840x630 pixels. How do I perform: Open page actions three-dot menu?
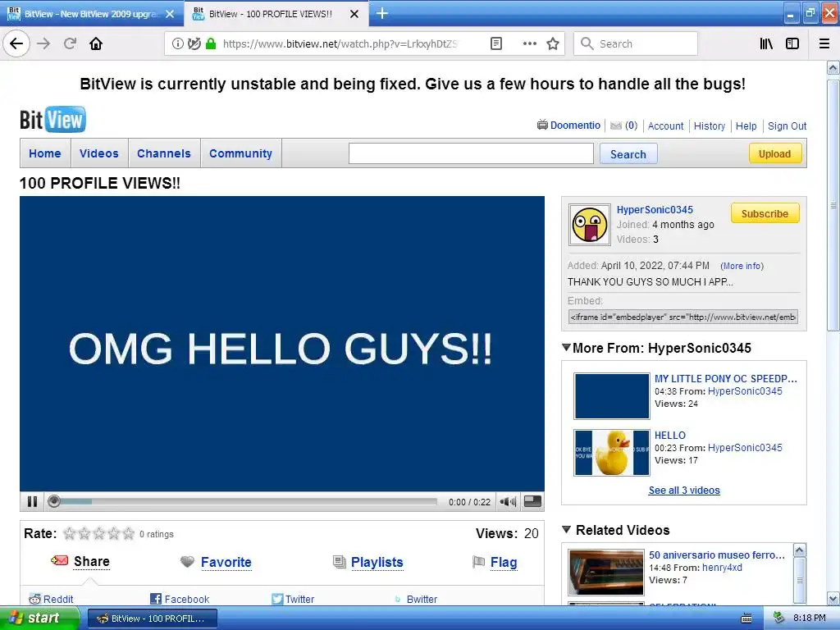pos(529,43)
